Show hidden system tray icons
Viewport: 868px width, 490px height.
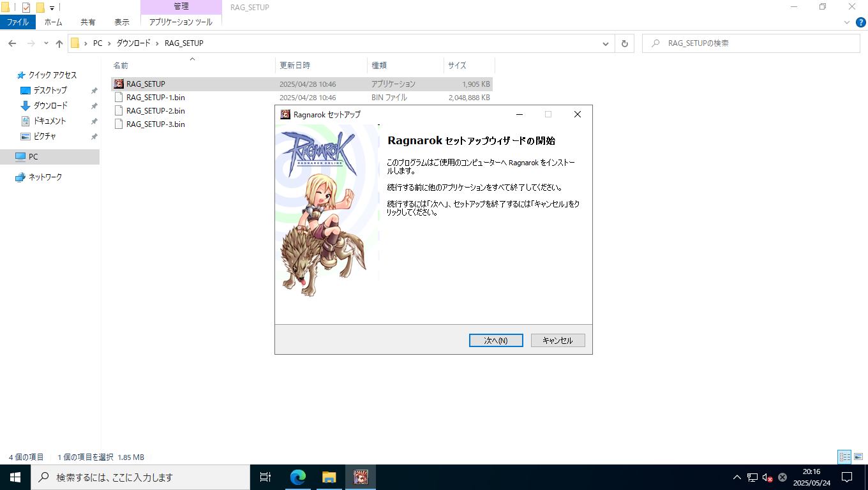point(737,477)
